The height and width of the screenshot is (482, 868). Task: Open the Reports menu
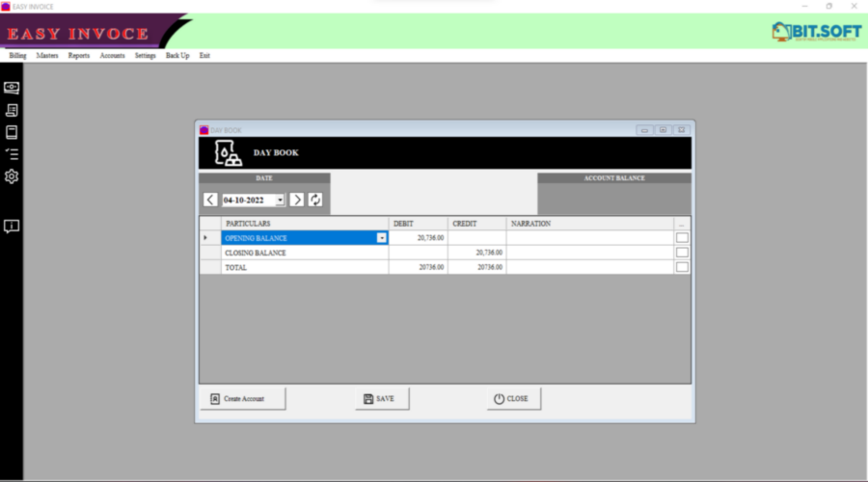pos(79,56)
